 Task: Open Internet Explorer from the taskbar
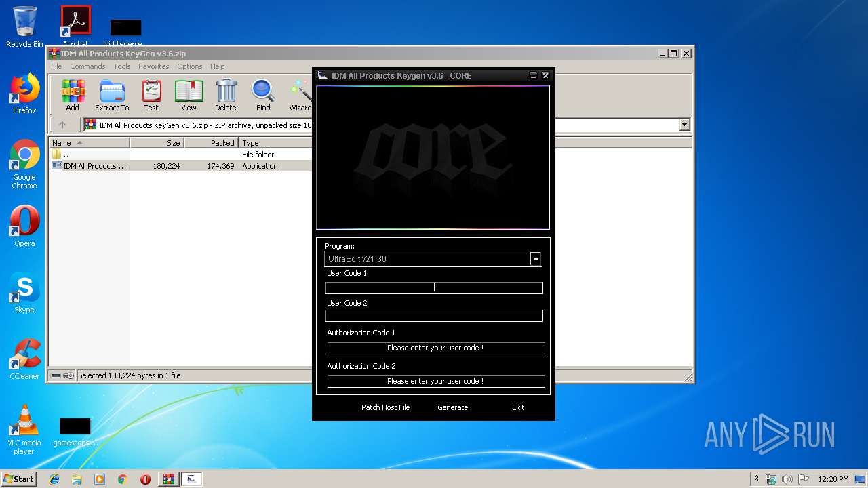click(54, 479)
